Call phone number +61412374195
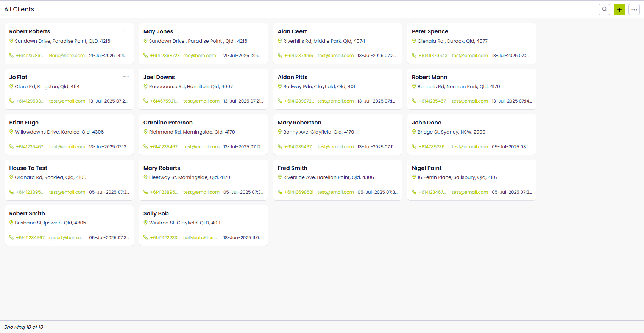The image size is (644, 333). (299, 56)
